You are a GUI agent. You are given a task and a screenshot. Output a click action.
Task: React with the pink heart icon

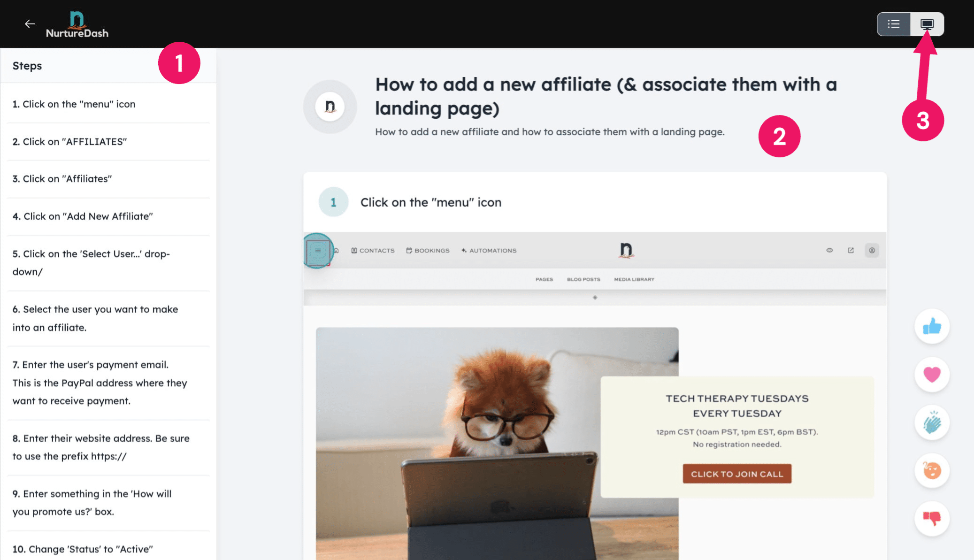point(932,374)
